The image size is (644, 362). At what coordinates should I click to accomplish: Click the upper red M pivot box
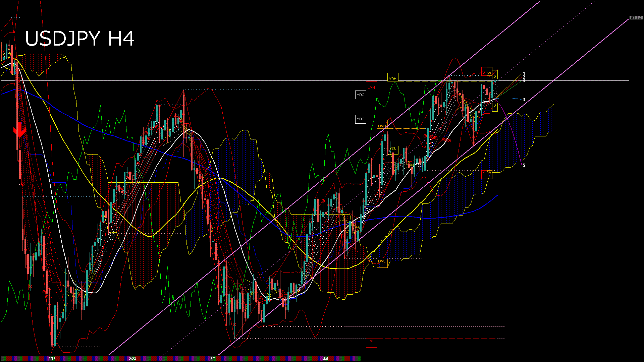pos(484,73)
